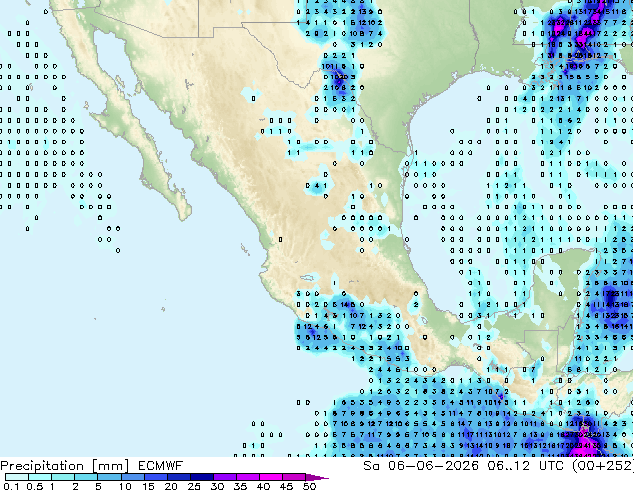Image resolution: width=634 pixels, height=490 pixels.
Task: Click the above-50 mm arrow tip of legend
Action: click(317, 477)
